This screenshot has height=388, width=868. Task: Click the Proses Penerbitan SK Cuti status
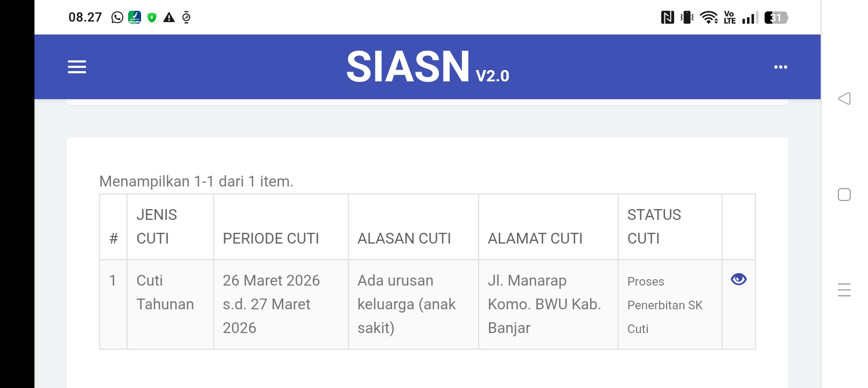tap(664, 305)
